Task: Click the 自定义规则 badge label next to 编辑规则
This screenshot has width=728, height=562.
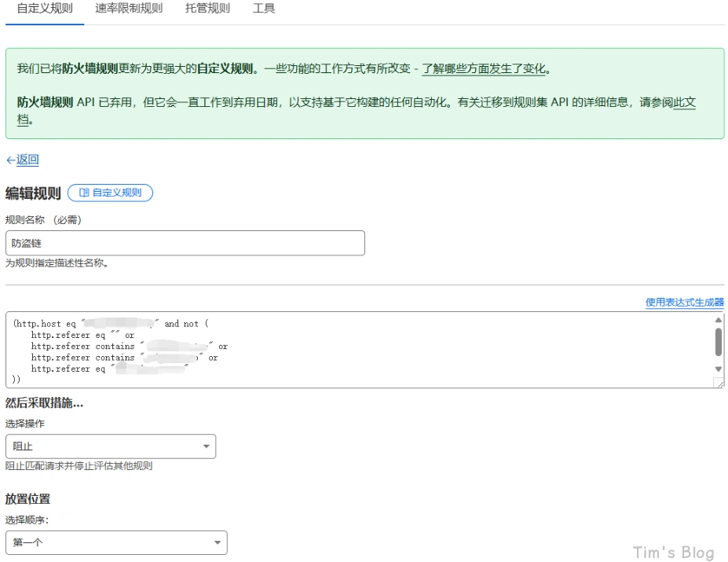Action: (x=116, y=193)
